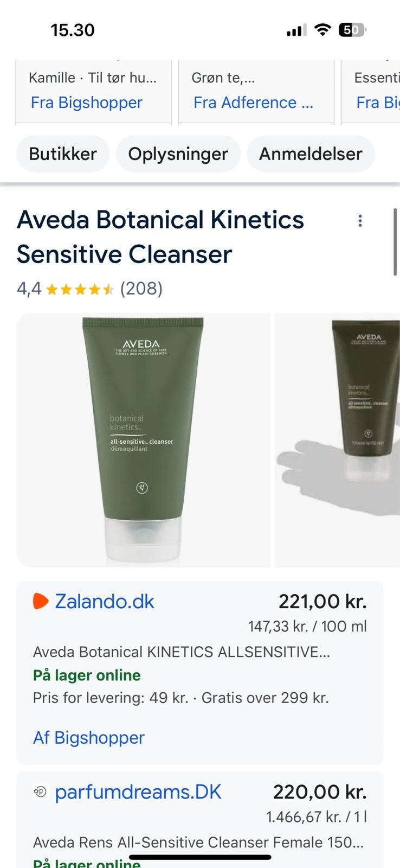The width and height of the screenshot is (400, 868).
Task: Tap the 221,00 kr. Zalando price
Action: click(322, 601)
